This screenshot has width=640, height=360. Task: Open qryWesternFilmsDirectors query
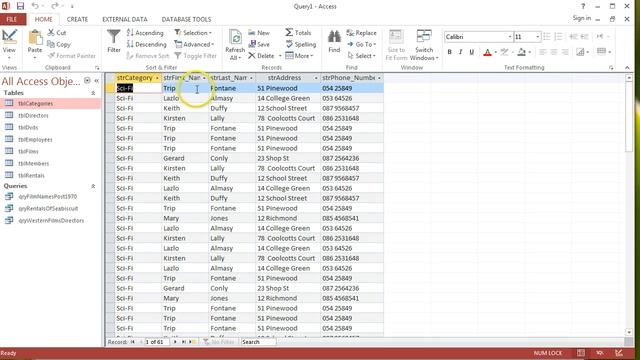click(x=51, y=220)
